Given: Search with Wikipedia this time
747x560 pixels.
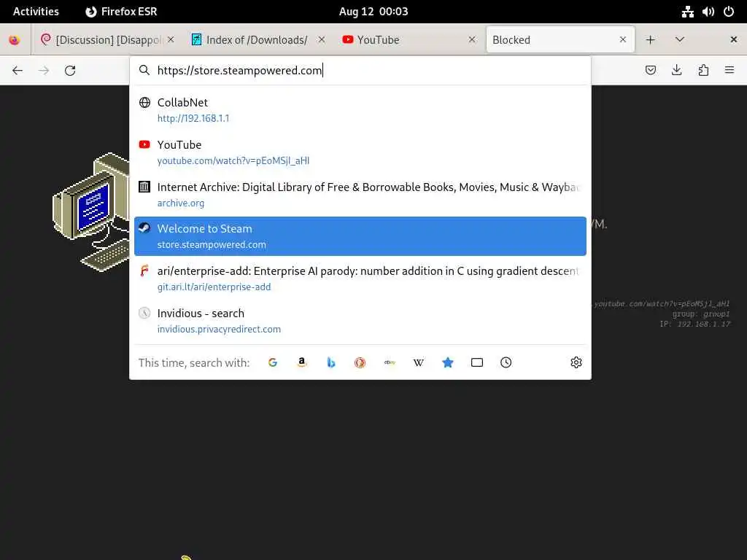Looking at the screenshot, I should click(x=418, y=362).
